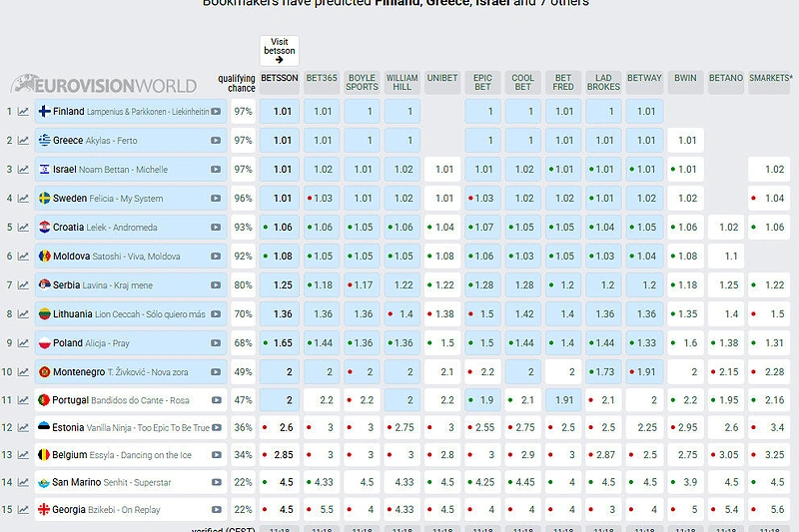Open the Eurovisionworld logo link
Viewport: 799px width, 532px height.
(104, 85)
